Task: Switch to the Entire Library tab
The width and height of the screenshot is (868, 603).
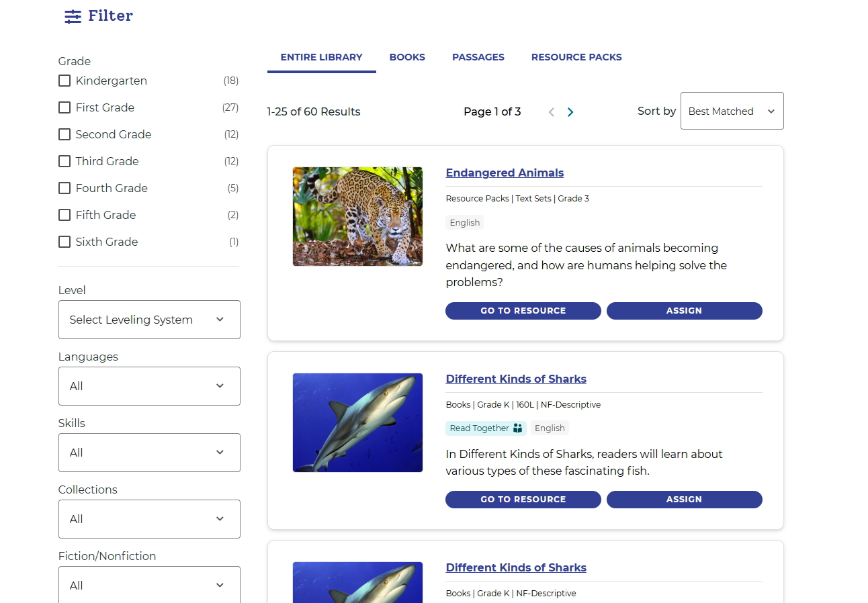Action: point(321,57)
